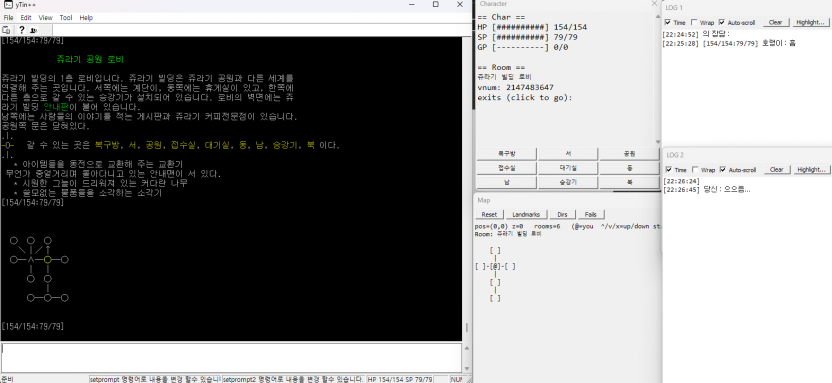The image size is (832, 383).
Task: Clear the LOG 1 panel contents
Action: pos(776,22)
